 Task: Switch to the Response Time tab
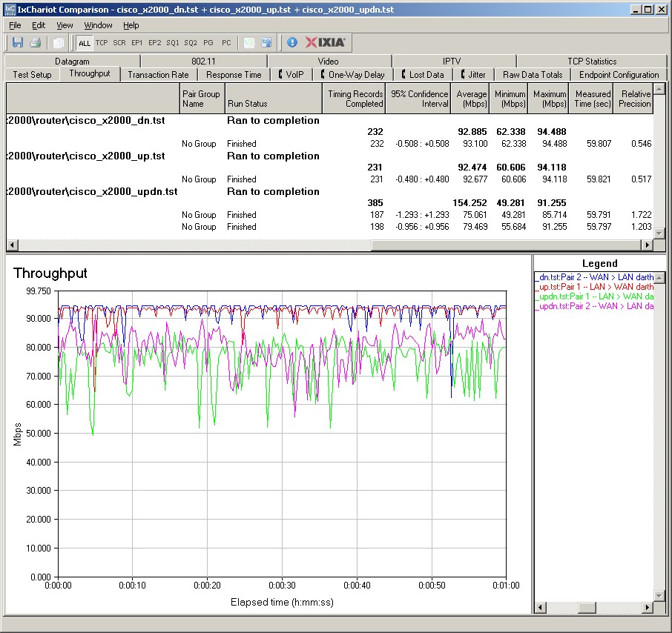[234, 75]
